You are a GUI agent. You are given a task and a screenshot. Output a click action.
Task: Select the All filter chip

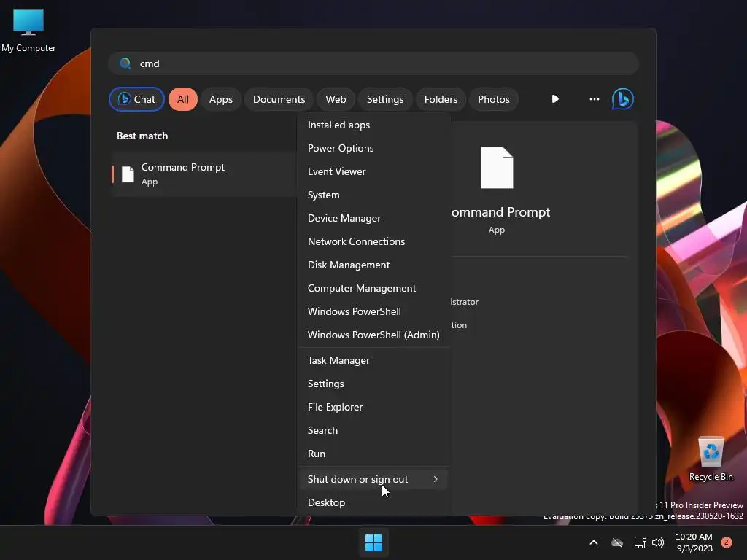pos(183,99)
